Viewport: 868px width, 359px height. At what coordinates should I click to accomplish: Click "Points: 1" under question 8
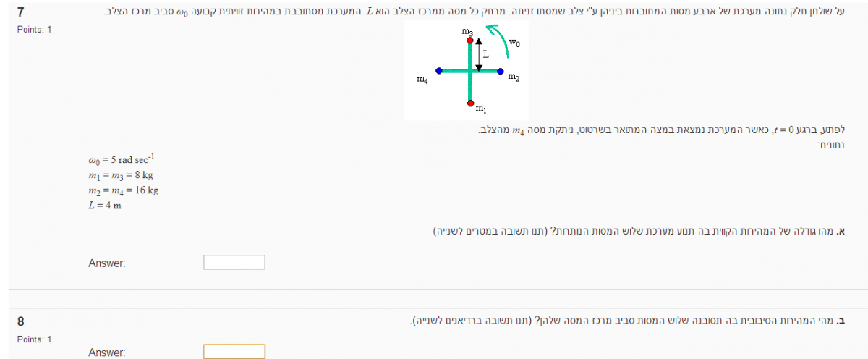[x=34, y=339]
